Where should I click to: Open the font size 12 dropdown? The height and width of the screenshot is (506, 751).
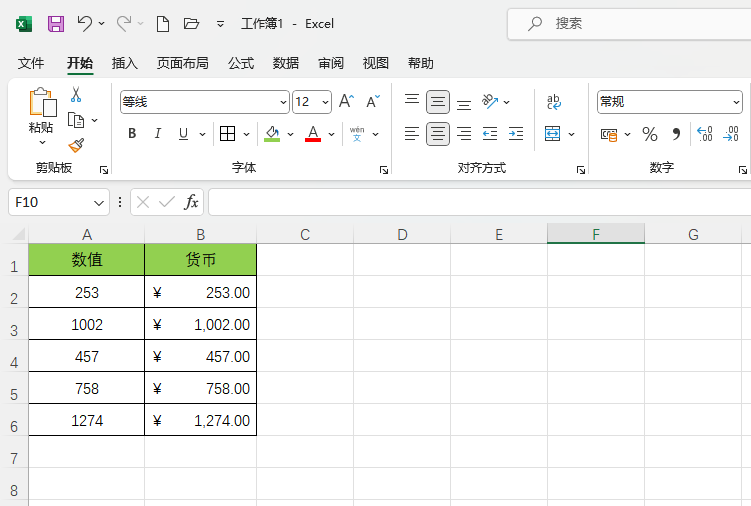(325, 102)
